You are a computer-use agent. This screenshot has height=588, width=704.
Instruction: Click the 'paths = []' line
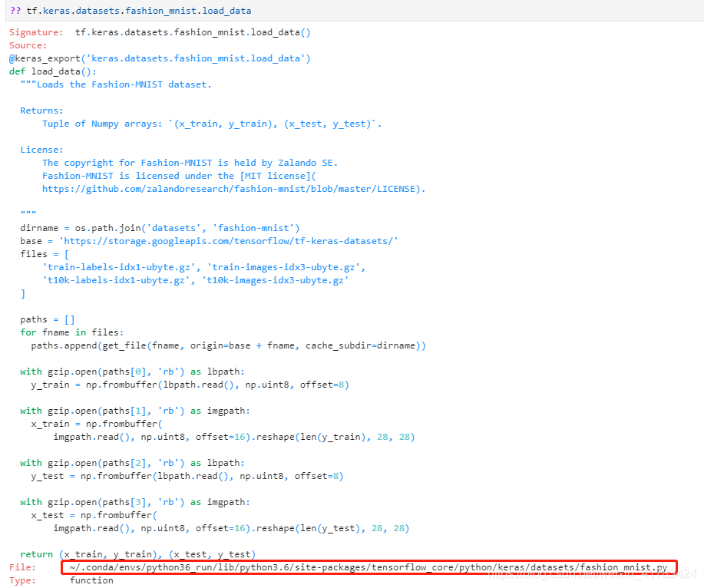[x=47, y=319]
